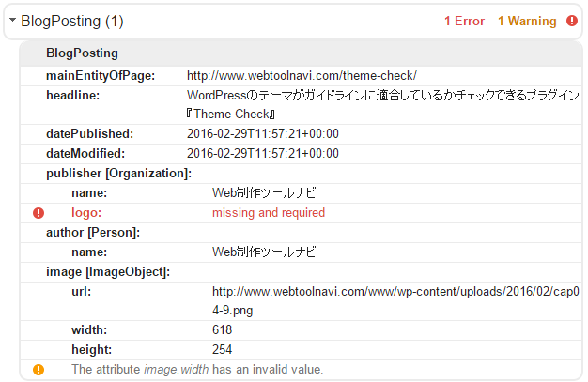Click the 'missing and required' error text
Viewport: 588px width, 382px height.
pyautogui.click(x=269, y=213)
